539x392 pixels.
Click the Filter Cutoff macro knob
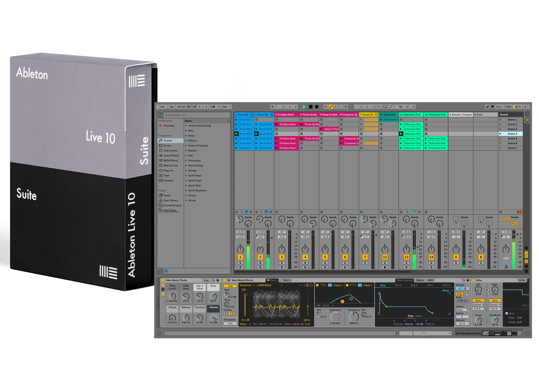(172, 296)
